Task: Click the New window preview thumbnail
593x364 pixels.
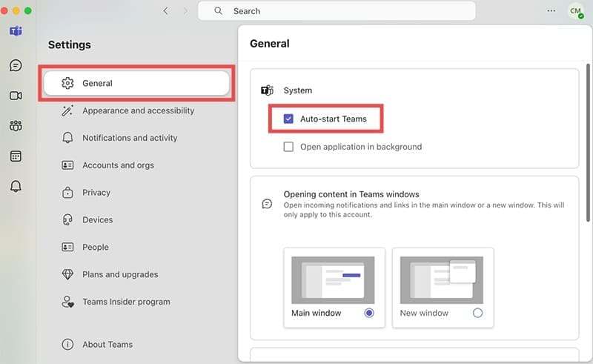Action: coord(441,280)
